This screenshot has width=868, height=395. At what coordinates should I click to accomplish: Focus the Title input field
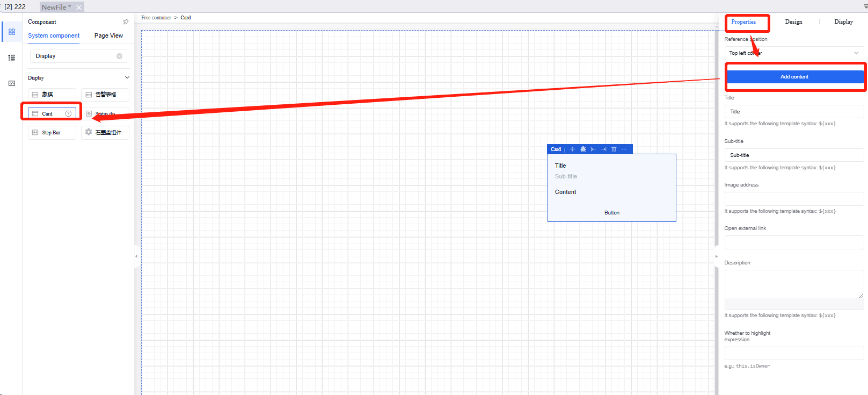(x=794, y=112)
